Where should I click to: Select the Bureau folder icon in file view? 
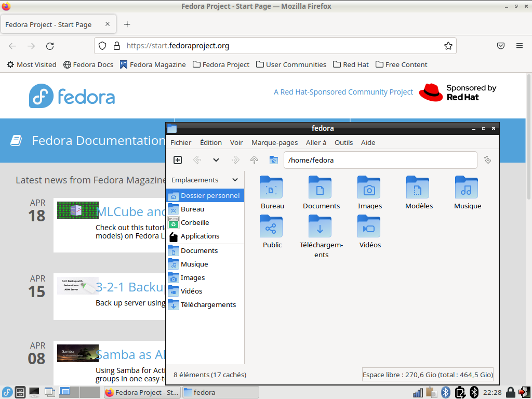271,187
